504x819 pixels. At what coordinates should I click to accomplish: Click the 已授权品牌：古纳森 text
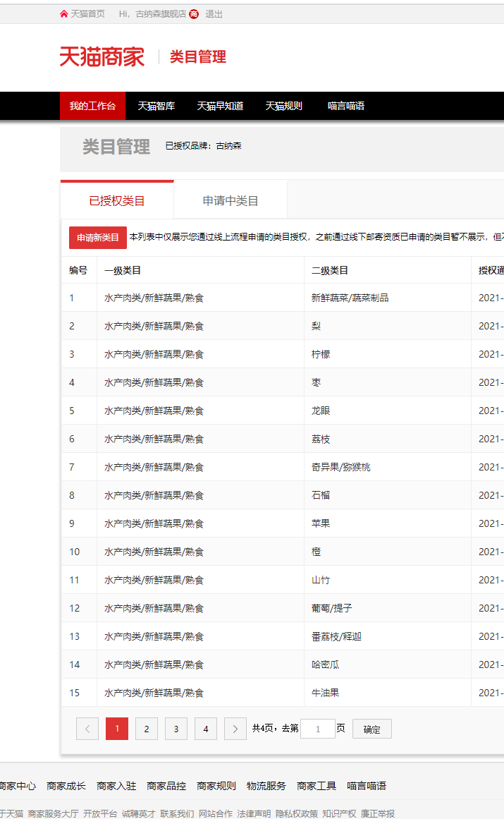(x=204, y=146)
